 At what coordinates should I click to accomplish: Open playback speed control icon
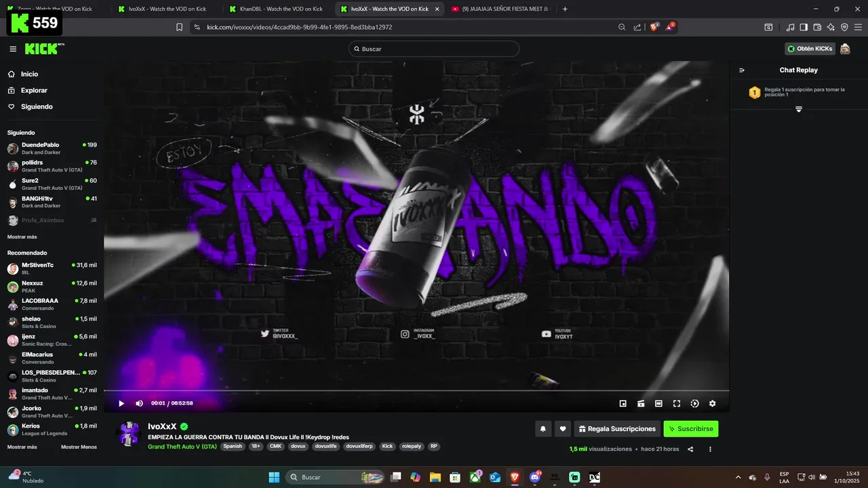point(694,403)
